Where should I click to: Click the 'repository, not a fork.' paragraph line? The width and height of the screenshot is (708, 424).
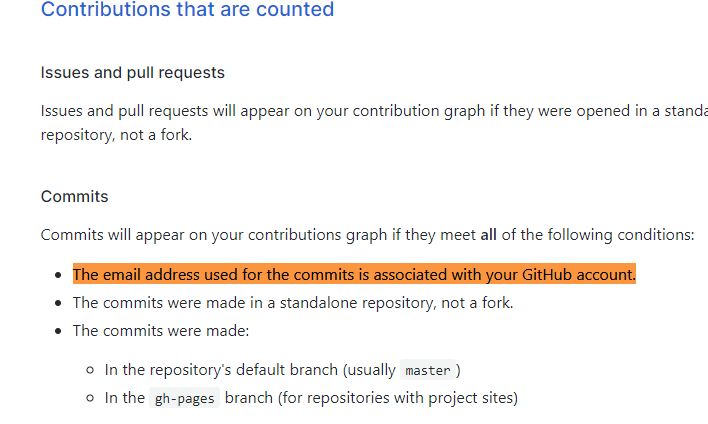point(116,134)
